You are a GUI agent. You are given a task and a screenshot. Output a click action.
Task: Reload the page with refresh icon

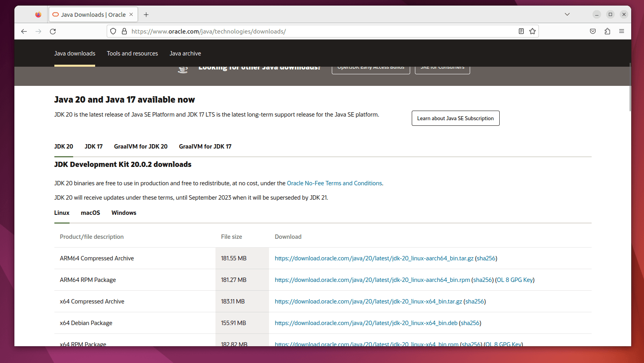(x=53, y=31)
